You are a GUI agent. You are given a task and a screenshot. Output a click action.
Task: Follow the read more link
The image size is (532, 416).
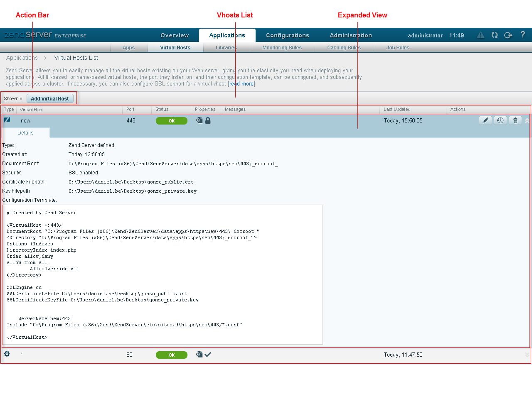coord(241,84)
